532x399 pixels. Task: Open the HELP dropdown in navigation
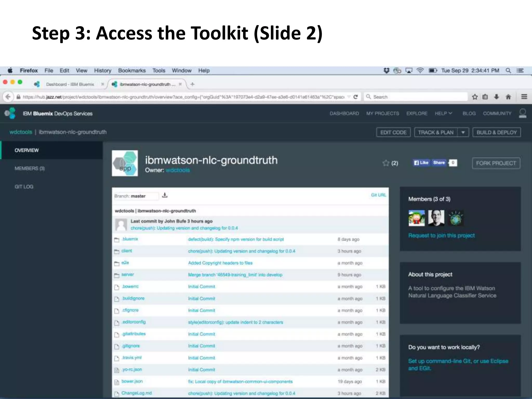pyautogui.click(x=444, y=114)
